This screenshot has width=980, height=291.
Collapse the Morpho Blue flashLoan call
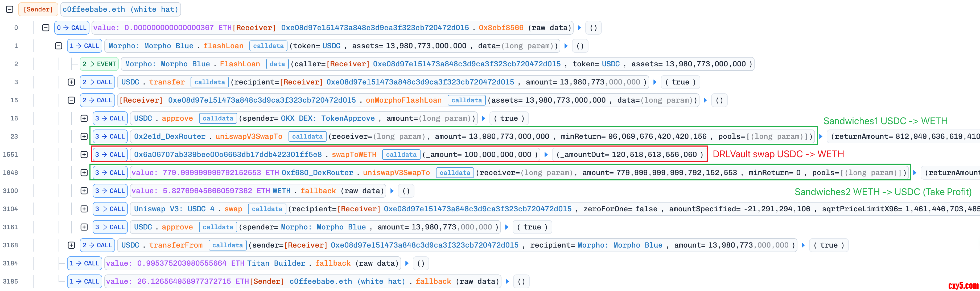[58, 46]
